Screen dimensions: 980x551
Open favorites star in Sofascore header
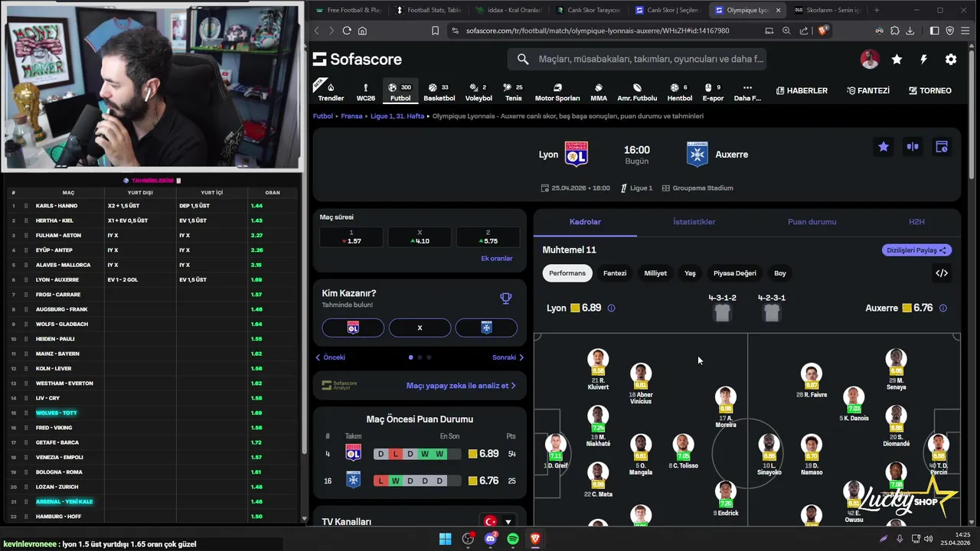pos(897,59)
